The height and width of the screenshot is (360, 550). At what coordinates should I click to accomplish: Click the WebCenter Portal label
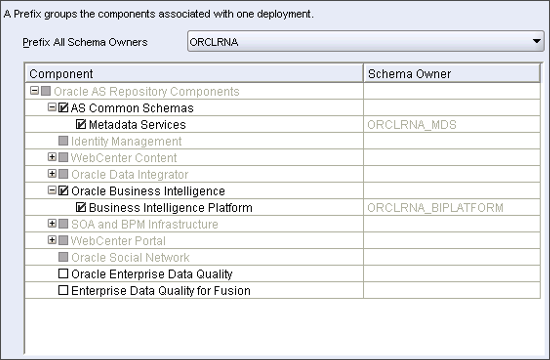tap(118, 241)
